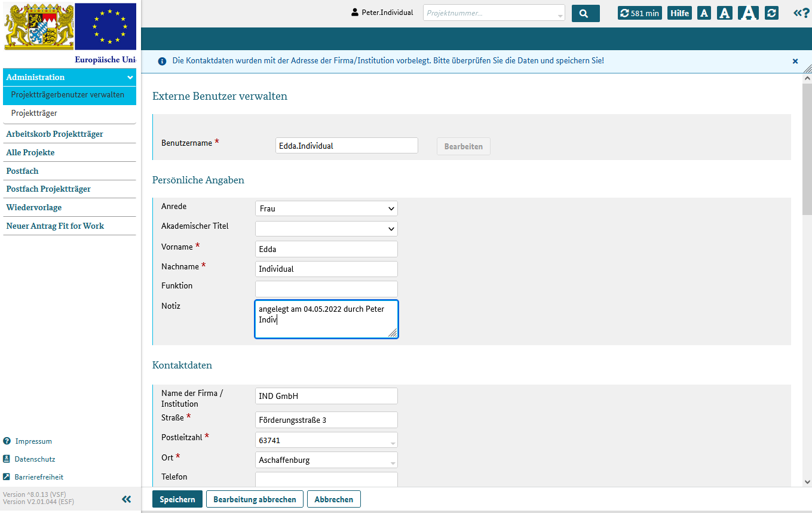
Task: Open the Datenschutz link
Action: (x=35, y=459)
